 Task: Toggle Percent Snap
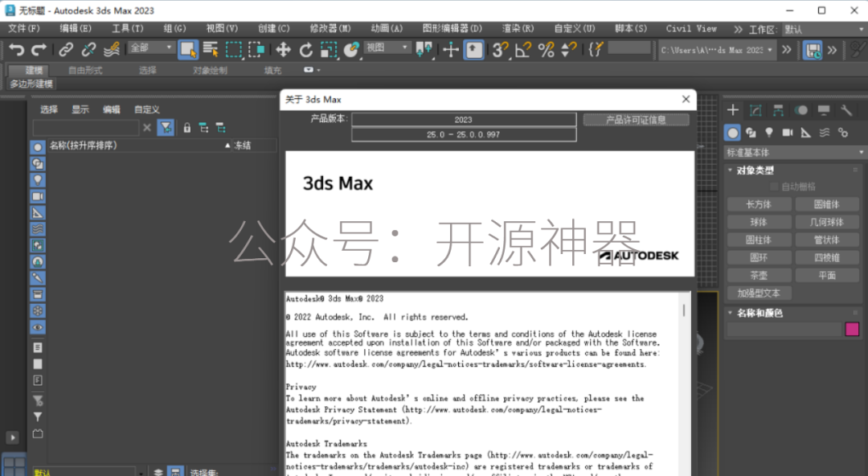coord(546,50)
